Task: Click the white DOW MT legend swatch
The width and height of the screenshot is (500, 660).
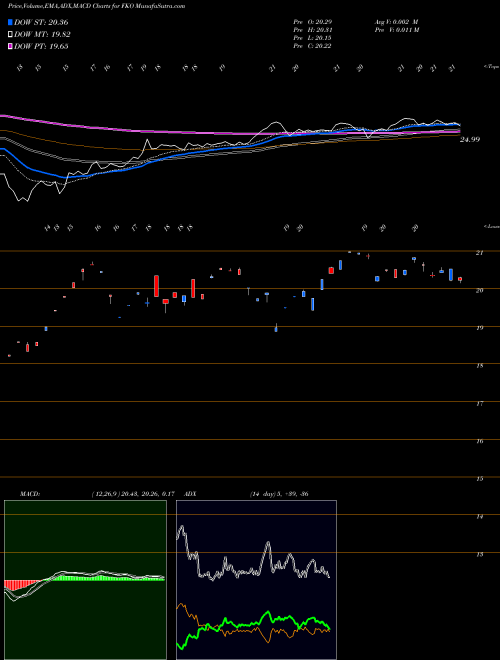Action: pyautogui.click(x=10, y=35)
